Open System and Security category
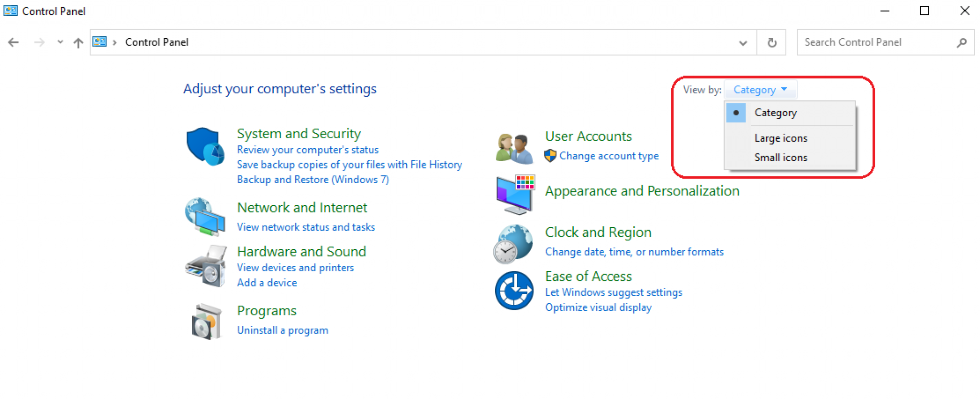 (299, 133)
